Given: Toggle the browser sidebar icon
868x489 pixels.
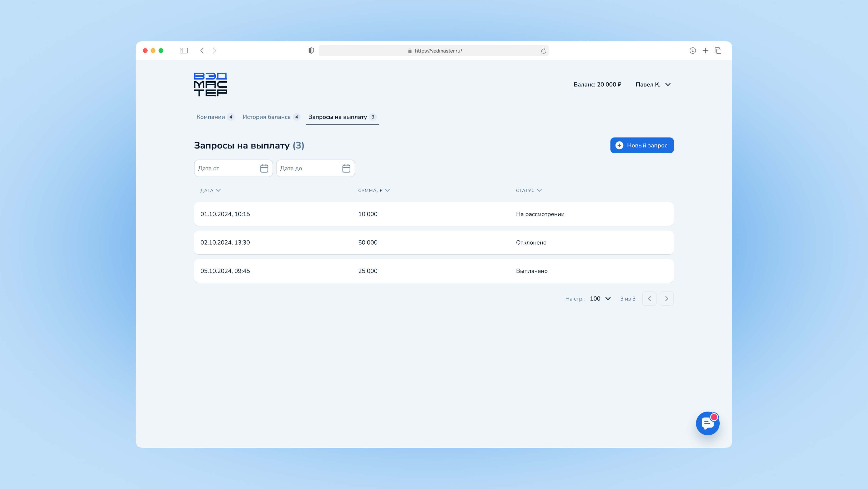Looking at the screenshot, I should (x=184, y=51).
